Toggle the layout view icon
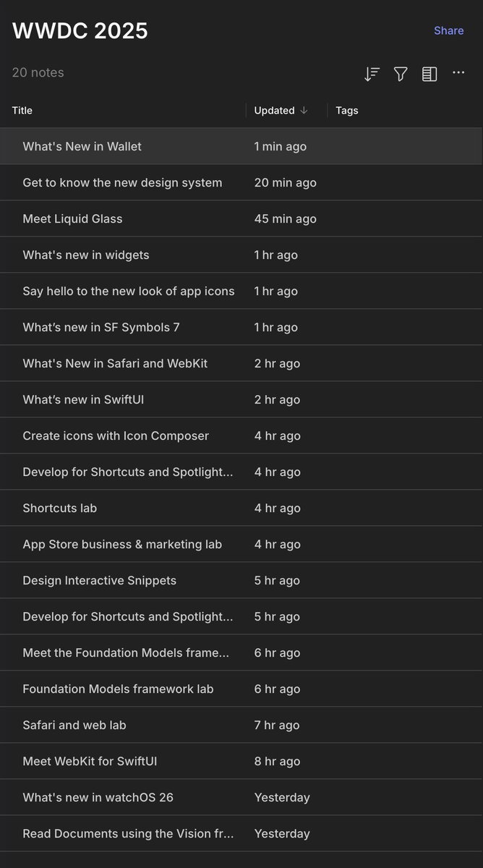The image size is (483, 868). pyautogui.click(x=429, y=74)
